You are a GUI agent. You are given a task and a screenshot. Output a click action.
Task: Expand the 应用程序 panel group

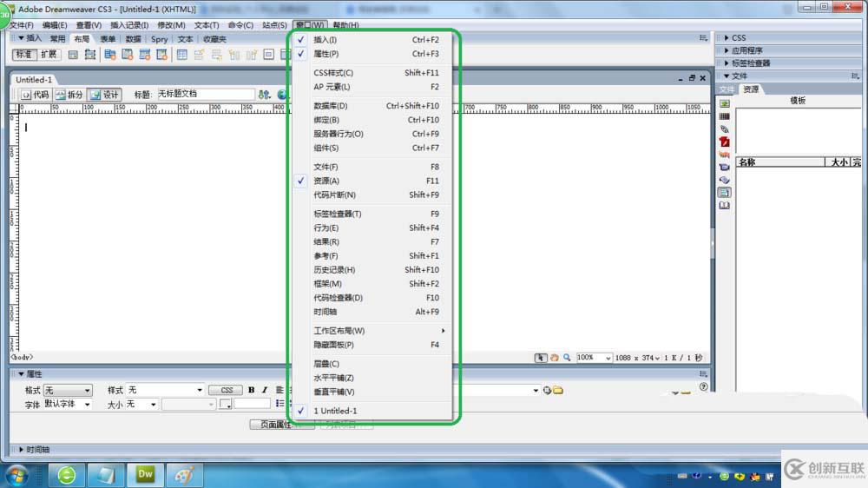click(x=727, y=50)
